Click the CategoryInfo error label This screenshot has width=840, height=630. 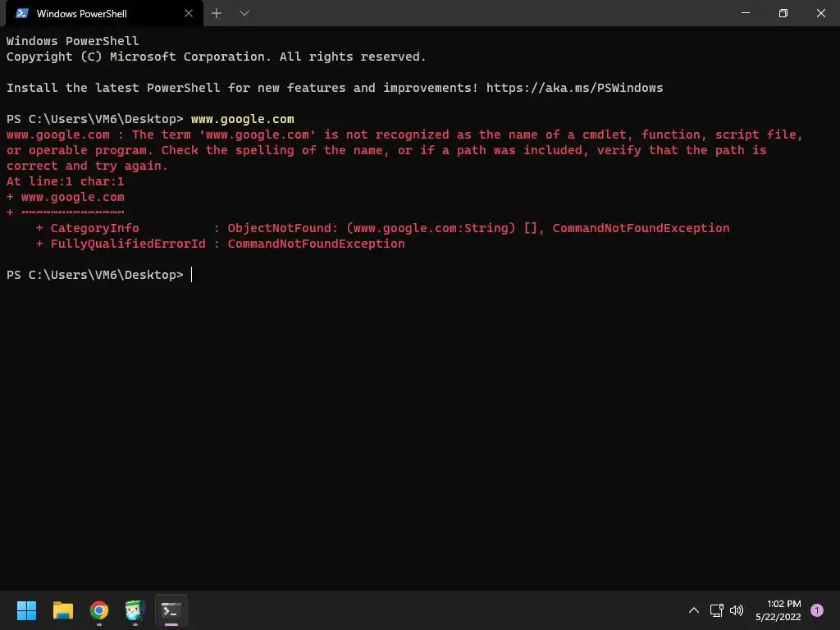click(x=95, y=228)
